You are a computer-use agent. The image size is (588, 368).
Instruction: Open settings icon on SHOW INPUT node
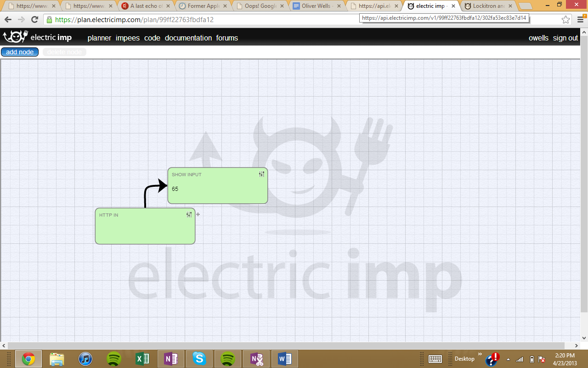click(x=262, y=174)
